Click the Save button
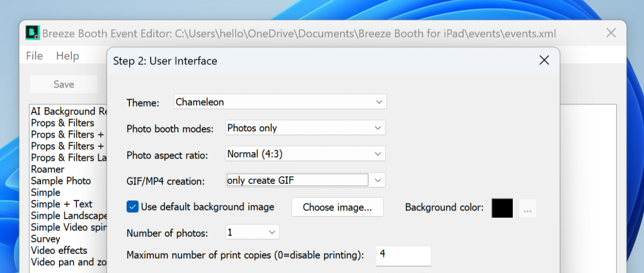 coord(64,85)
